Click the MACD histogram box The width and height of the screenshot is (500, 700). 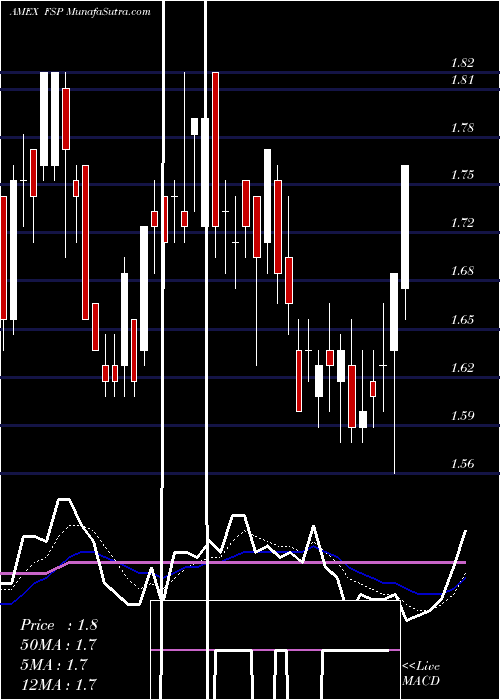coord(275,650)
